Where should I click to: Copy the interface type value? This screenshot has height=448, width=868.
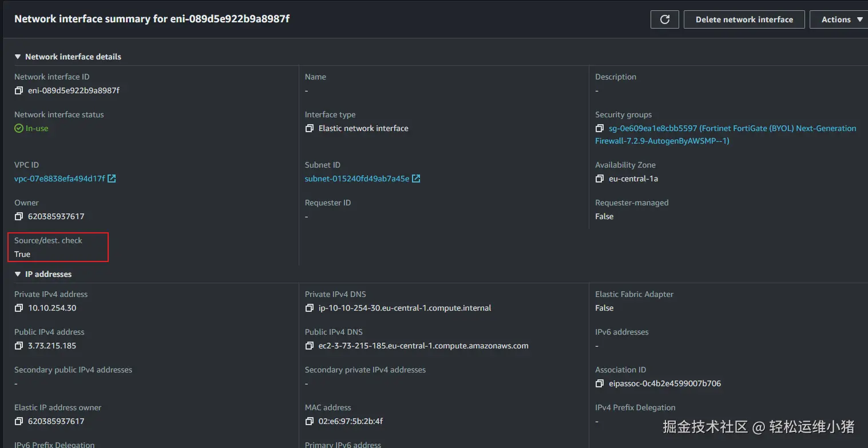click(310, 128)
